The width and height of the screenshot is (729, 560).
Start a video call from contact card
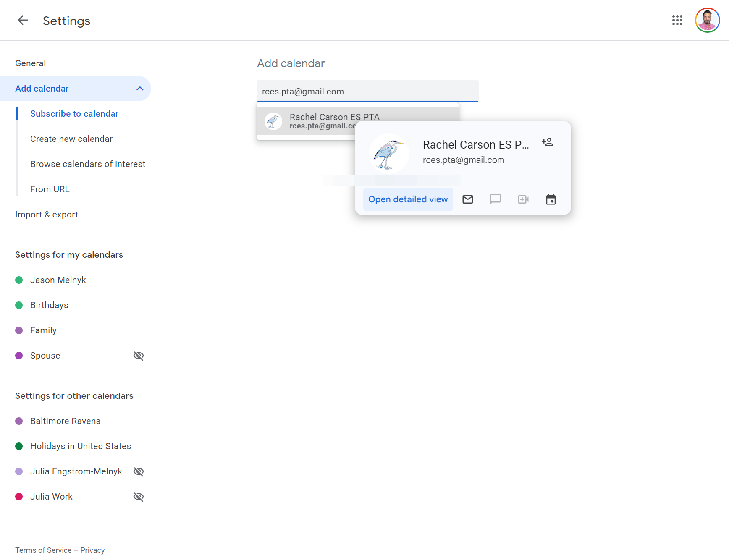pyautogui.click(x=523, y=199)
